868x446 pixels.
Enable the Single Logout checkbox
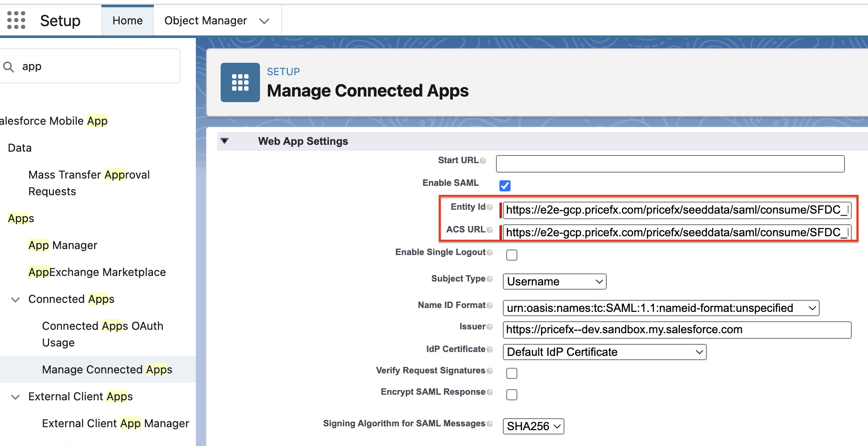point(512,255)
